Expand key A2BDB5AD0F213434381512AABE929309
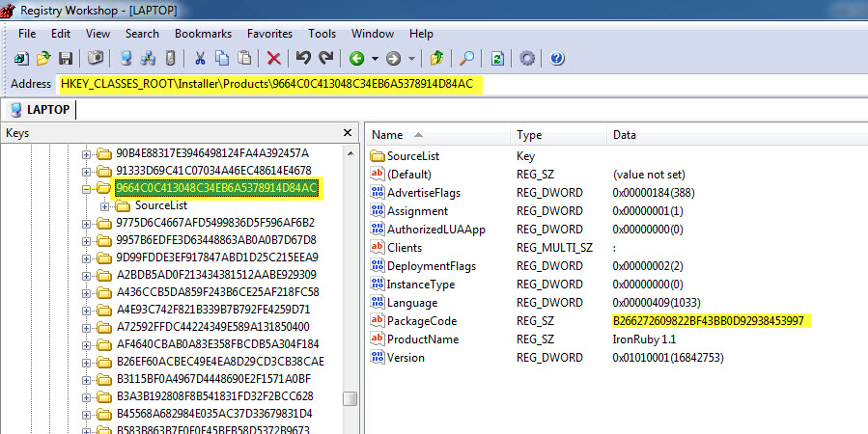 pos(86,276)
